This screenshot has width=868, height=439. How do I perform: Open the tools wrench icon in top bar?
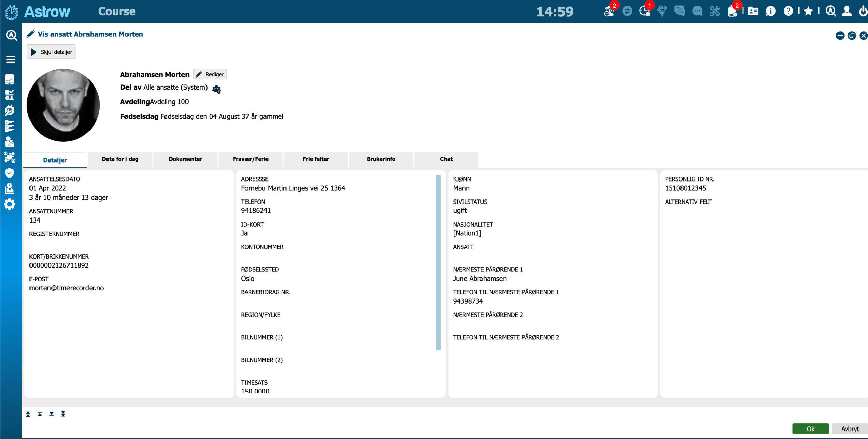coord(715,11)
